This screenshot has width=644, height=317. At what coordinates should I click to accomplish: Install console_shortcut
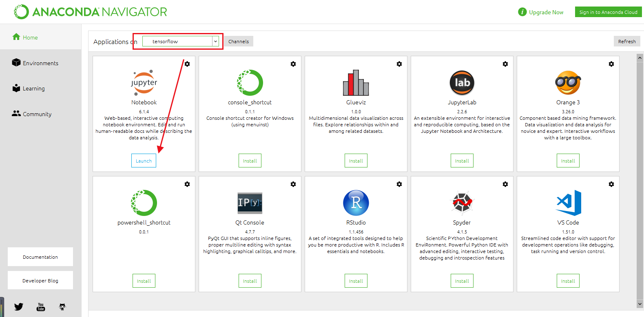[250, 161]
